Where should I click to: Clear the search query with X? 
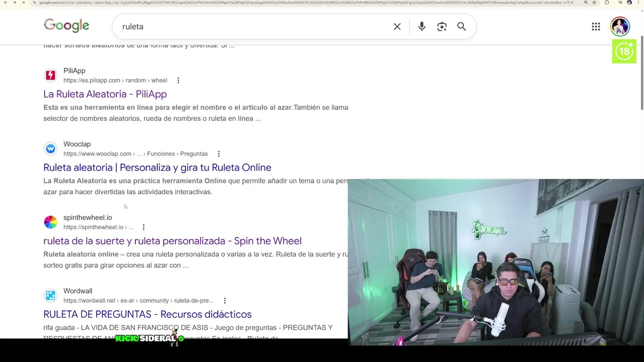(397, 27)
